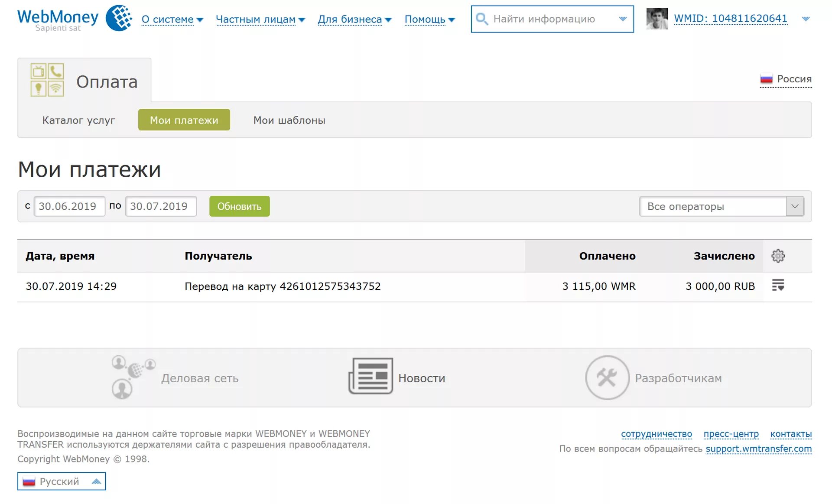Expand the Частным лицам menu

[x=260, y=20]
